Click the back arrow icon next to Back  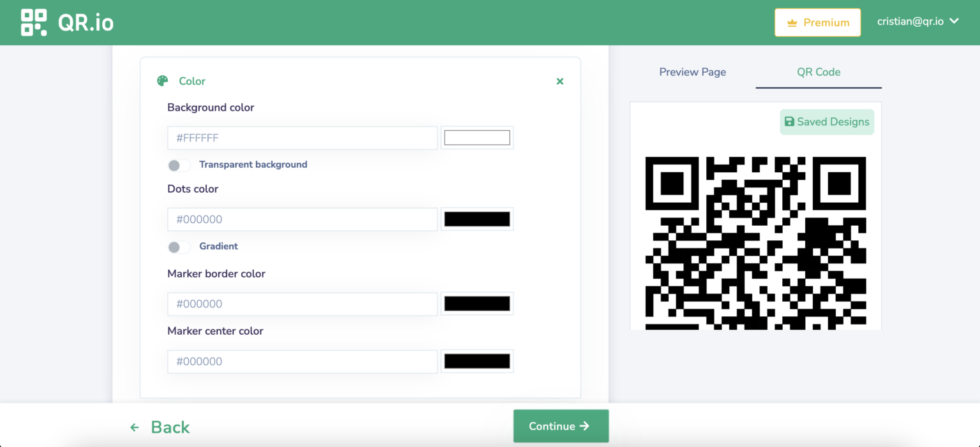point(135,427)
